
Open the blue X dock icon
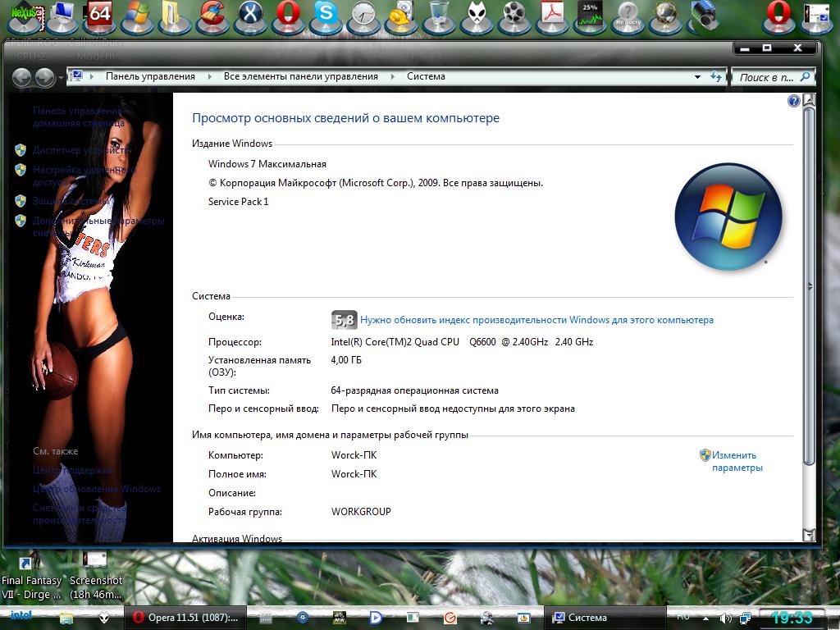[x=250, y=16]
